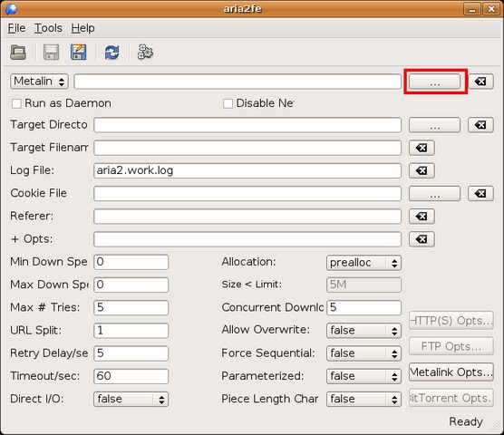Open the Parameterized dropdown
Viewport: 504px width, 435px height.
point(363,376)
